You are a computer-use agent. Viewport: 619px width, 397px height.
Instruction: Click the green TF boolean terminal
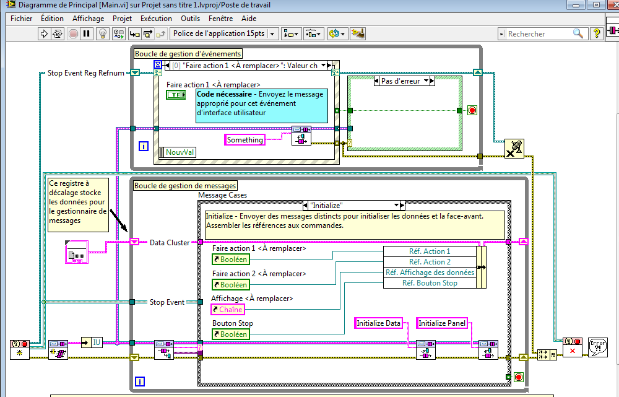pos(176,95)
